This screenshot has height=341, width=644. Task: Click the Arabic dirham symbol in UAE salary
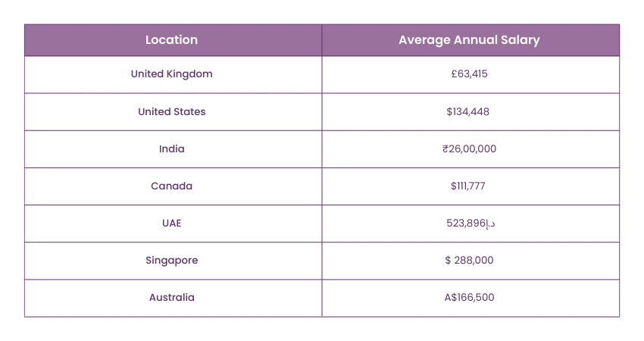tap(487, 223)
